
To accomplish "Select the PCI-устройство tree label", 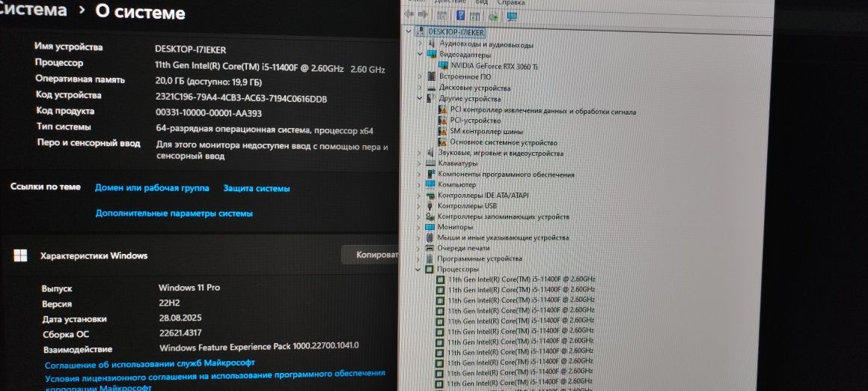I will (x=475, y=121).
